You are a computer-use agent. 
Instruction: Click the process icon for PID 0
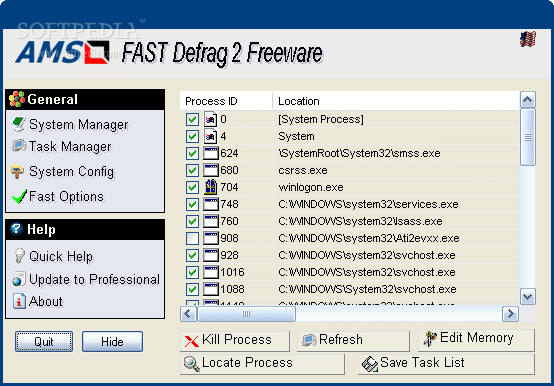pos(211,119)
